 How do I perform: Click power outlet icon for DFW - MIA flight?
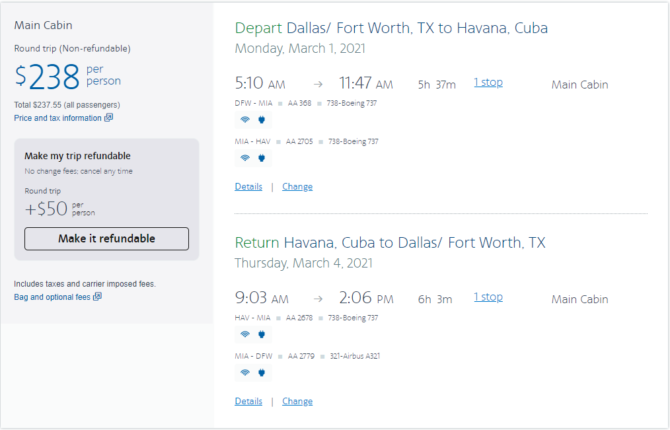pyautogui.click(x=261, y=119)
